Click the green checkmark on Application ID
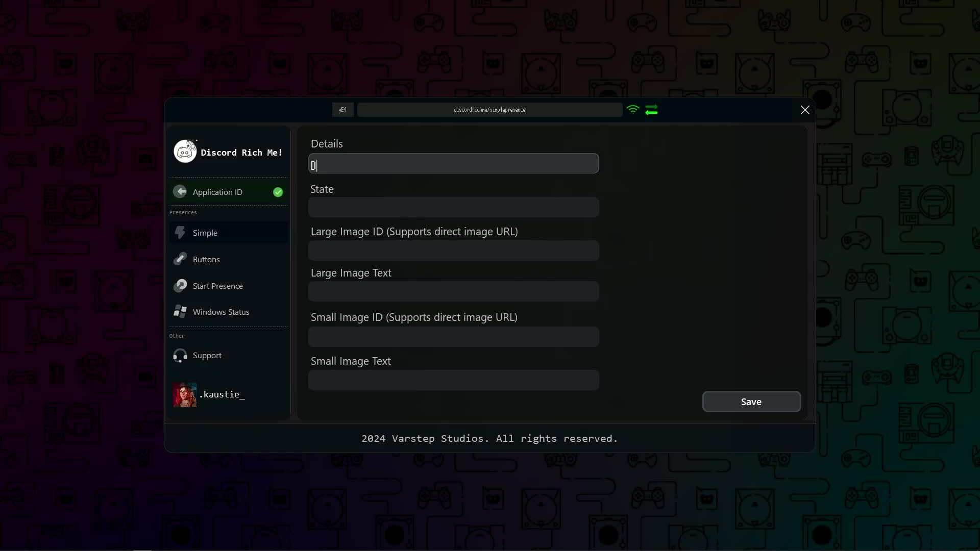The width and height of the screenshot is (980, 551). tap(278, 192)
